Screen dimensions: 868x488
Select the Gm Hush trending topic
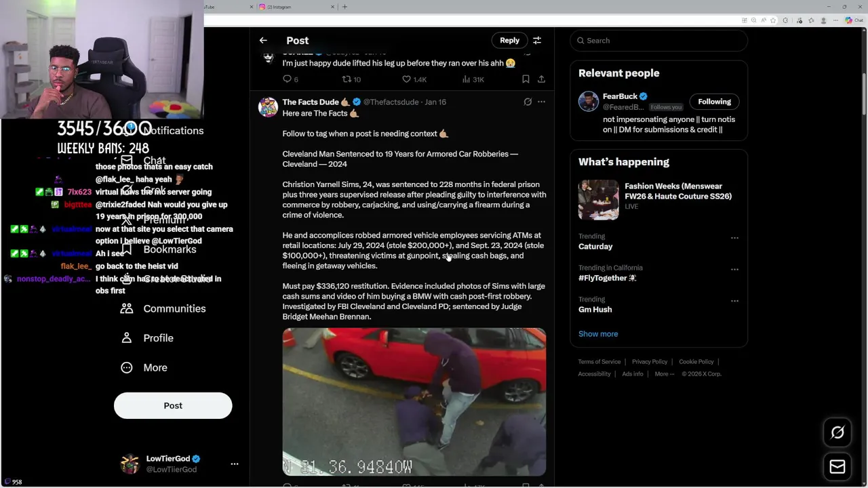[595, 309]
